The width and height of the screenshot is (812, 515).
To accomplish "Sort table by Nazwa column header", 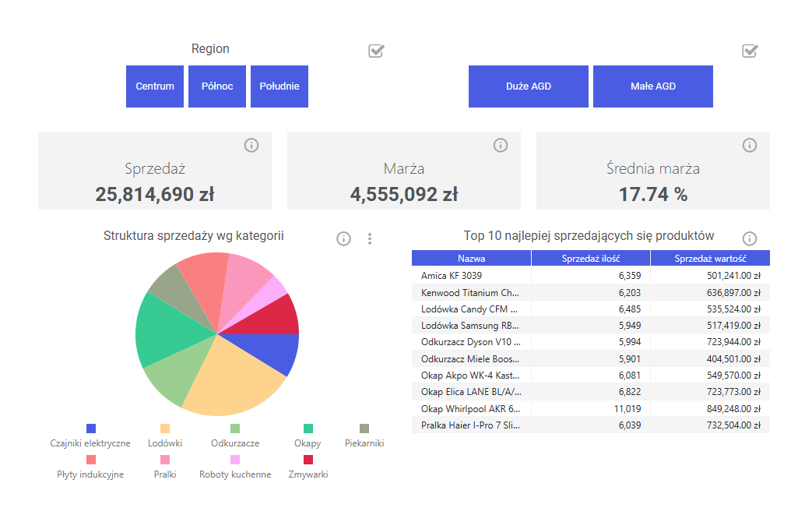I will [471, 258].
